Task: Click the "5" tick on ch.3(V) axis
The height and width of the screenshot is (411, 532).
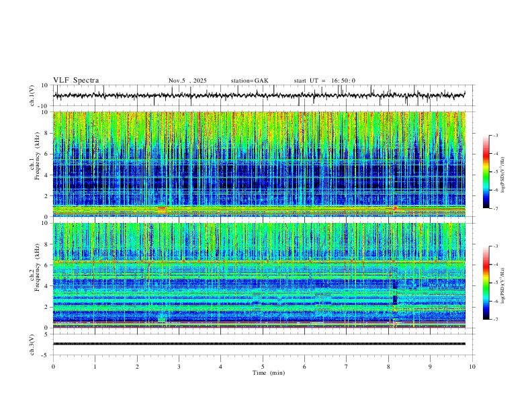Action: [46, 334]
